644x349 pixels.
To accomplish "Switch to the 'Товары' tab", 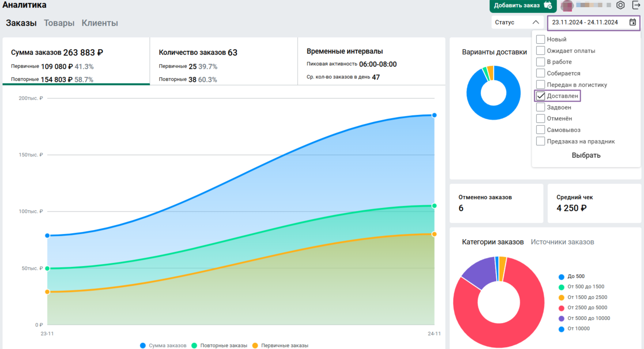I will coord(59,23).
